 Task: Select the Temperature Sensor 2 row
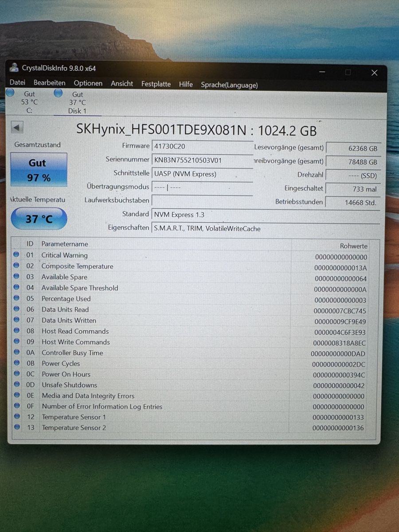point(191,428)
